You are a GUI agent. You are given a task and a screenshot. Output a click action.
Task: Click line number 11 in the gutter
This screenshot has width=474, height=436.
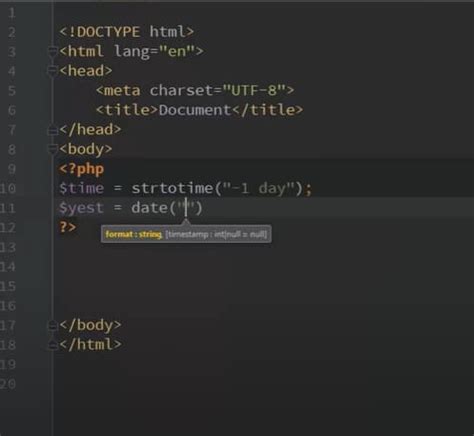(x=8, y=208)
